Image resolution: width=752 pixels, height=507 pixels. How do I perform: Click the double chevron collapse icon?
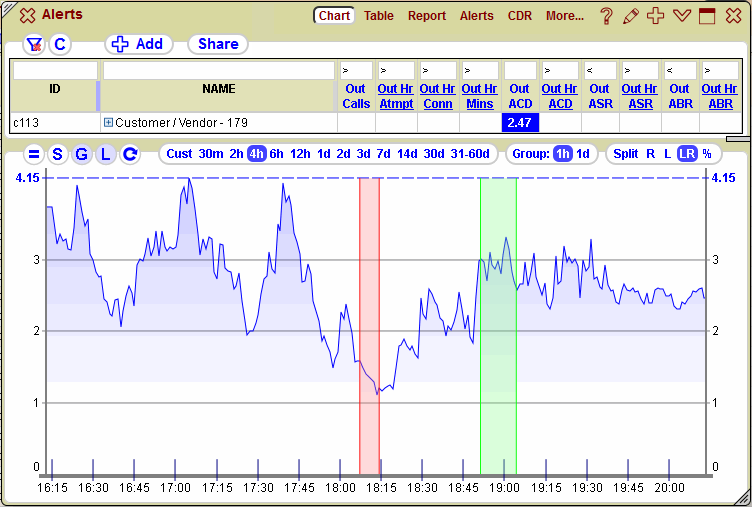682,16
